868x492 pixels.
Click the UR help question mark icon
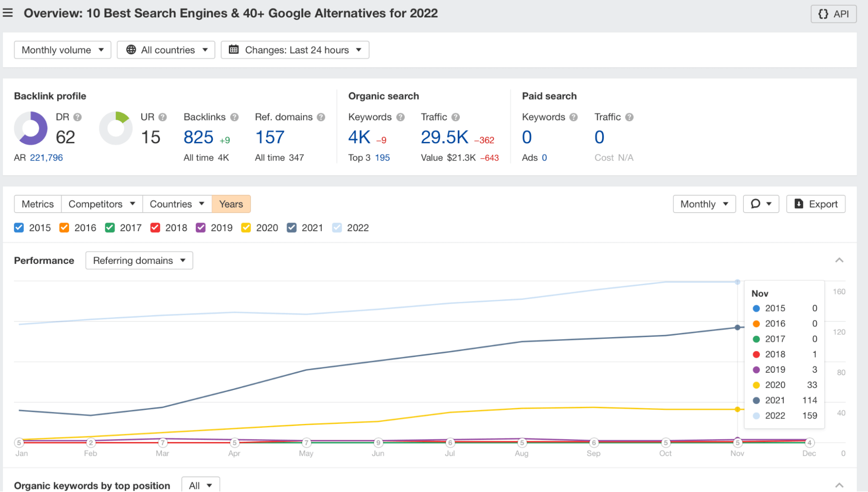[x=162, y=117]
